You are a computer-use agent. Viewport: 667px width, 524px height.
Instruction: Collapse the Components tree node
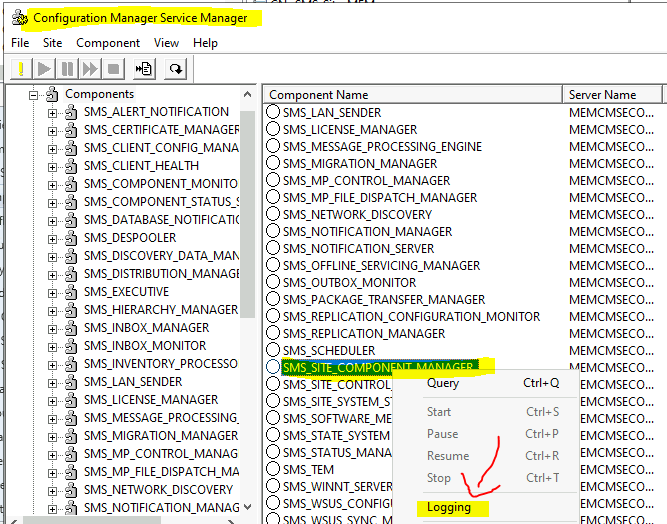pyautogui.click(x=33, y=95)
